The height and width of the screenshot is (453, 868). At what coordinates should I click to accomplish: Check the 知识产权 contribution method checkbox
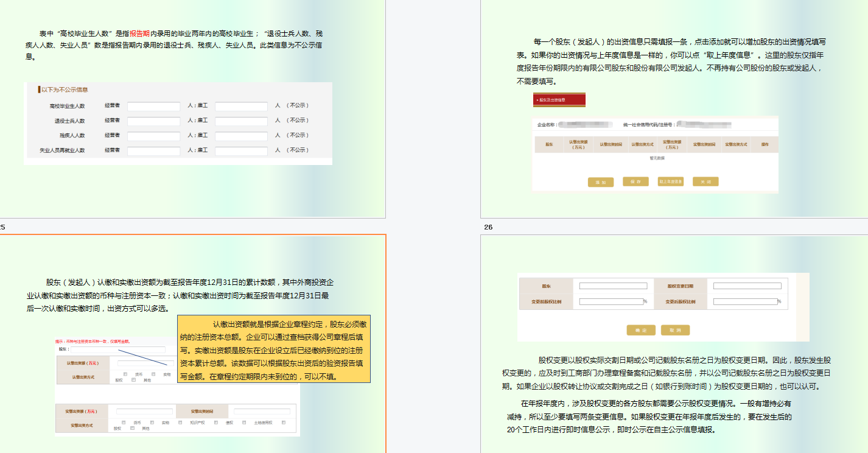[180, 423]
